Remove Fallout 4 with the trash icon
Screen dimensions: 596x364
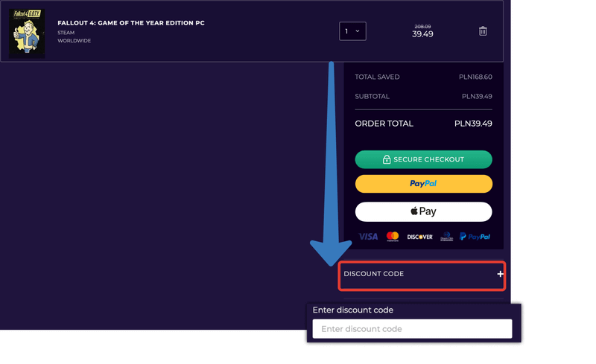[x=483, y=31]
